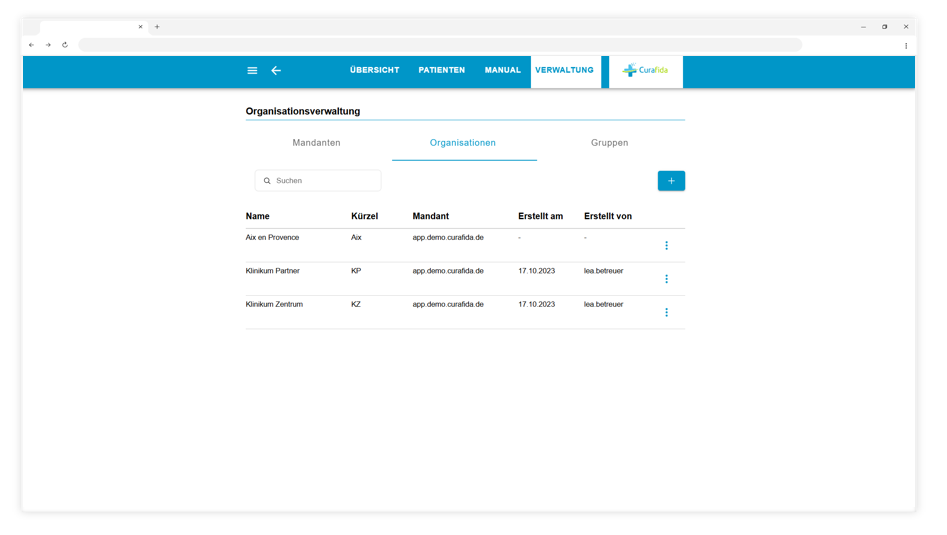
Task: Click Kürzel 'KZ' cell
Action: pos(356,304)
